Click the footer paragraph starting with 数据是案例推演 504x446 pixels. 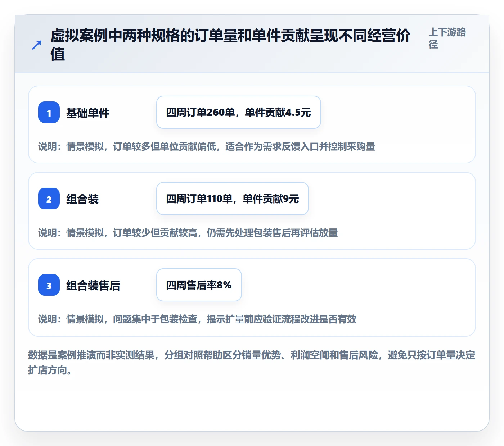252,363
